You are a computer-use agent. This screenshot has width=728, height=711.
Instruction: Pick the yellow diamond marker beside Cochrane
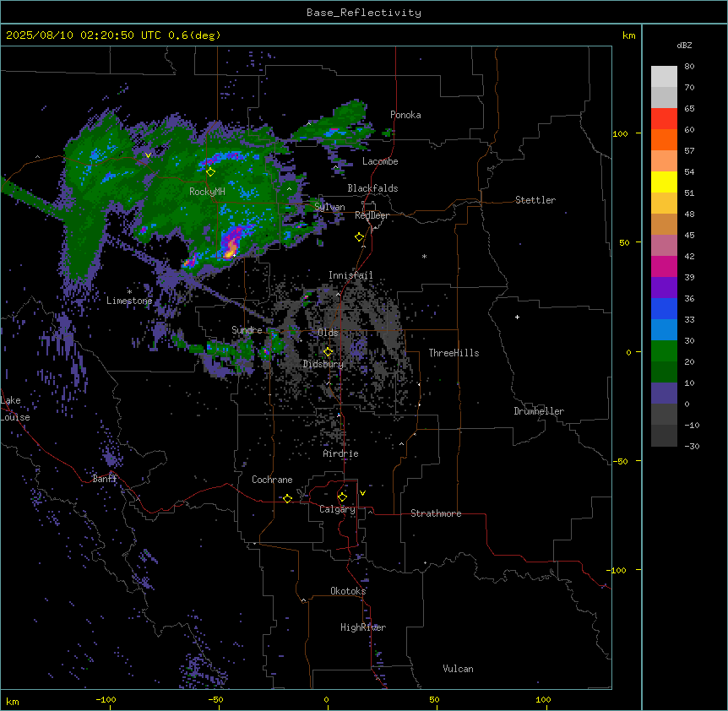pos(287,499)
